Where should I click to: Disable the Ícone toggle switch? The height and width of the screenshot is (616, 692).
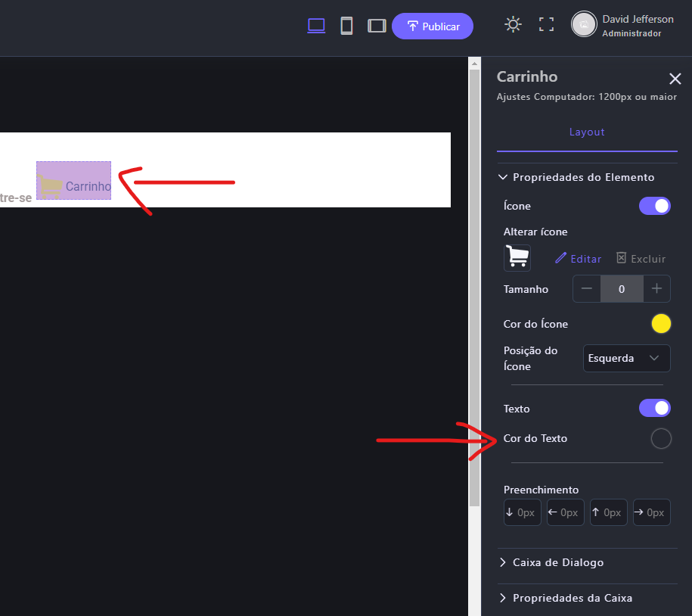click(655, 206)
